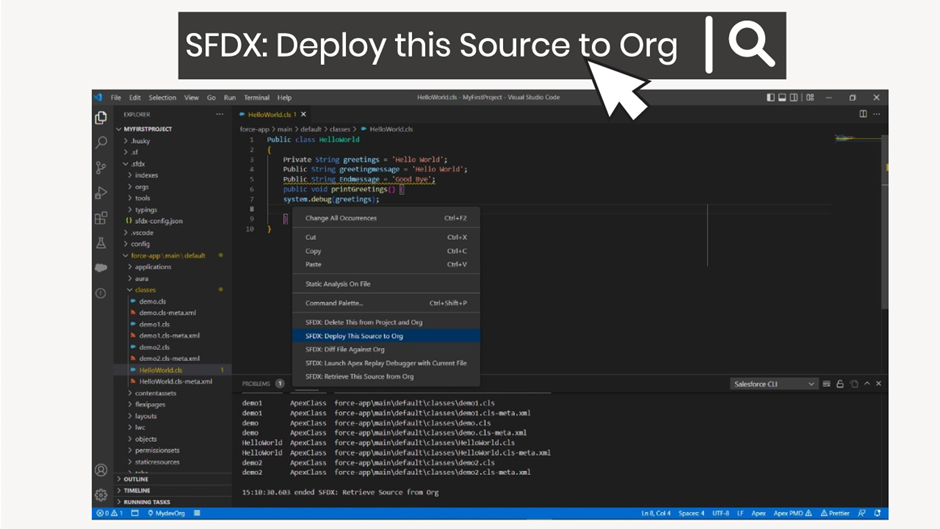Screen dimensions: 940x529
Task: Open the Testing flask icon
Action: pyautogui.click(x=101, y=242)
